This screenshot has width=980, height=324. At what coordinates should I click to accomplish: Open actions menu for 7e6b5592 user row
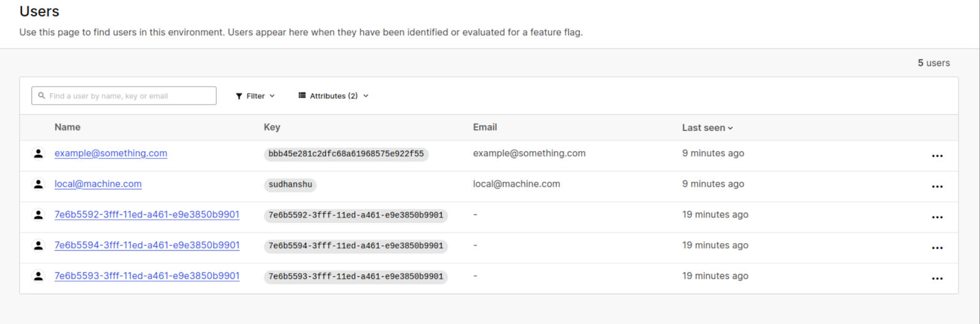tap(937, 217)
